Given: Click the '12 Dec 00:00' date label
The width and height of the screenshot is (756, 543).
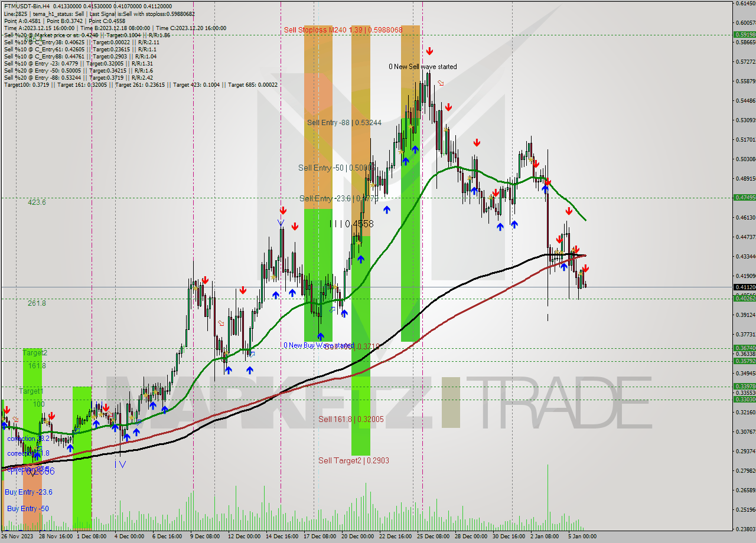Looking at the screenshot, I should 243,537.
